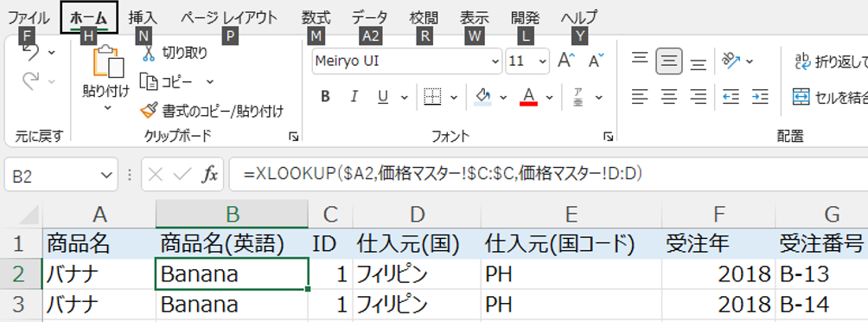Click the Copy (コピー) icon
868x322 pixels.
coord(149,82)
